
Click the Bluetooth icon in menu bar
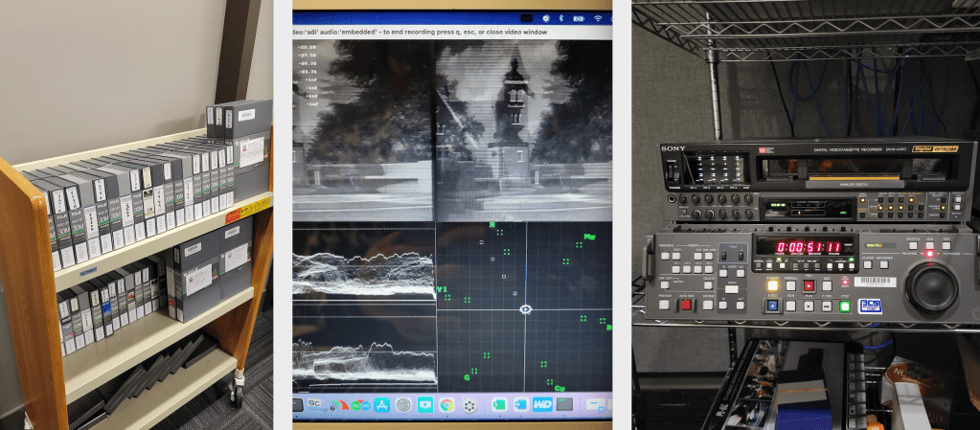(561, 17)
